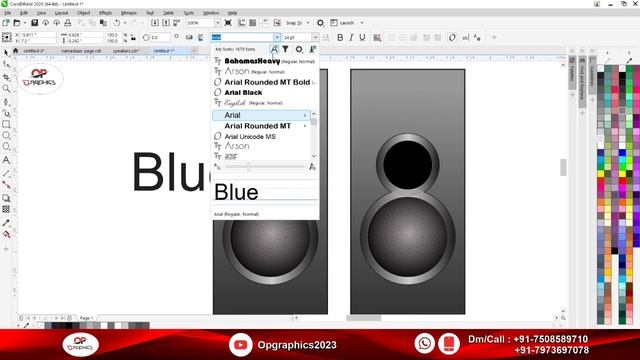Click the rotation angle input field
The width and height of the screenshot is (640, 360).
[159, 38]
